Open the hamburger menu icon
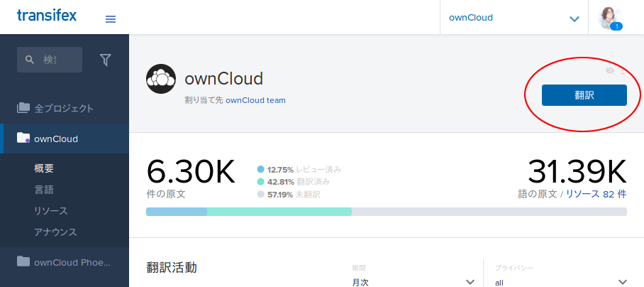 (111, 19)
